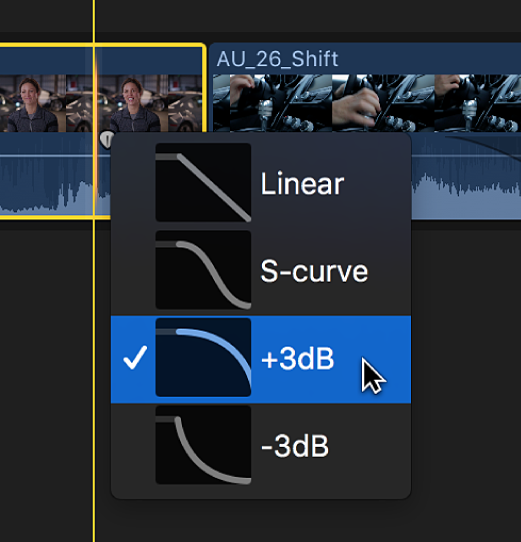Click the audio fade handle on the selected clip
The height and width of the screenshot is (542, 521).
pos(106,139)
